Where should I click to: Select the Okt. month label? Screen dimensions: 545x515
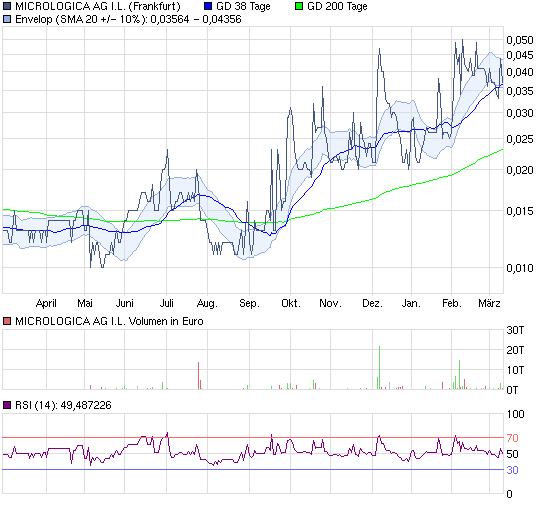[291, 303]
